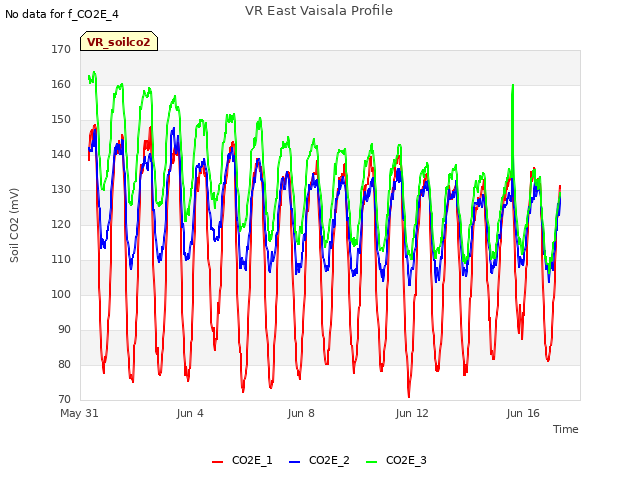
Task: Click the 110 y-axis tick label
Action: (61, 260)
